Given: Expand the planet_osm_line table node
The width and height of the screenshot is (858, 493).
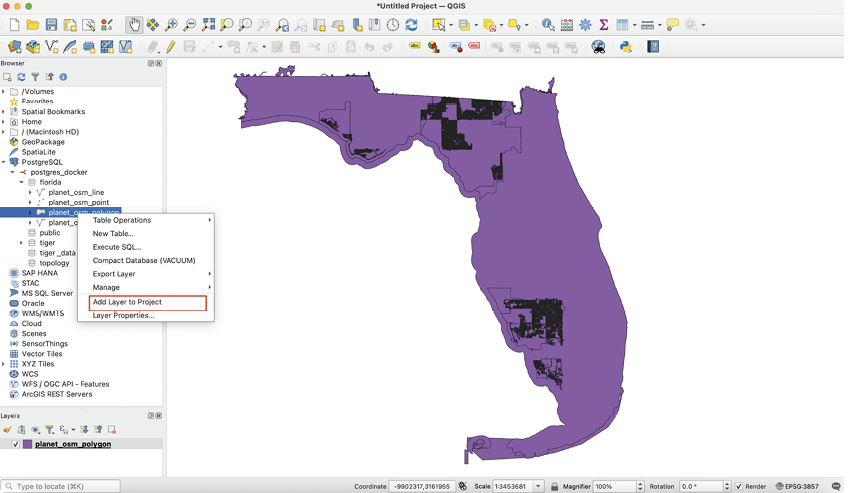Looking at the screenshot, I should point(30,192).
